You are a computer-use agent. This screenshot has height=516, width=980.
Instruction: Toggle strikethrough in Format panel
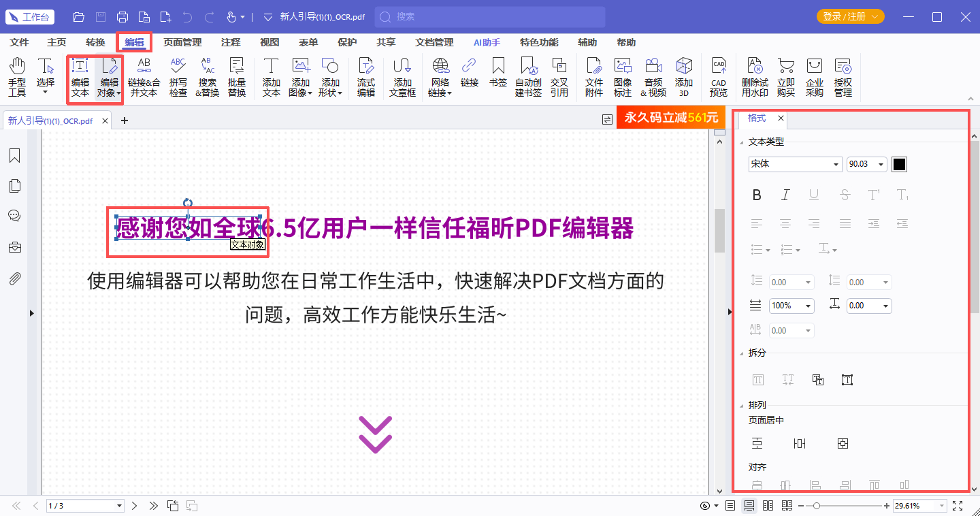tap(845, 195)
